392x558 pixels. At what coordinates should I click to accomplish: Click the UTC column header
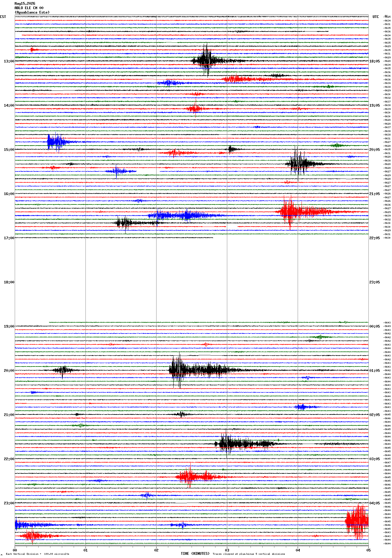(x=375, y=17)
